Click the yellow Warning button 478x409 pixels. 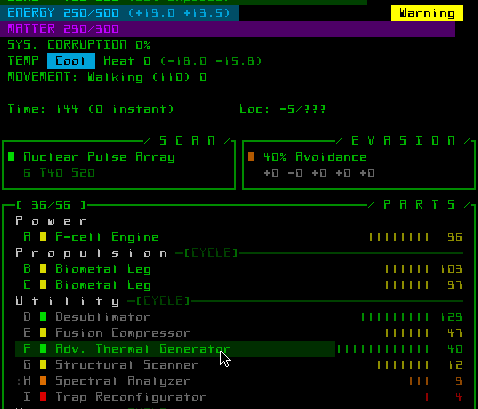pos(427,13)
